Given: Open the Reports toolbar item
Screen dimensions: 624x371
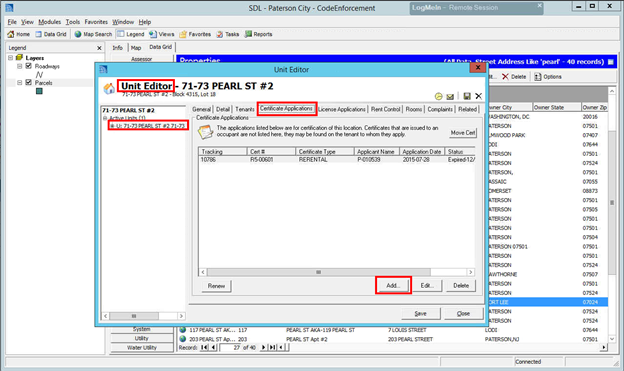Looking at the screenshot, I should (258, 34).
